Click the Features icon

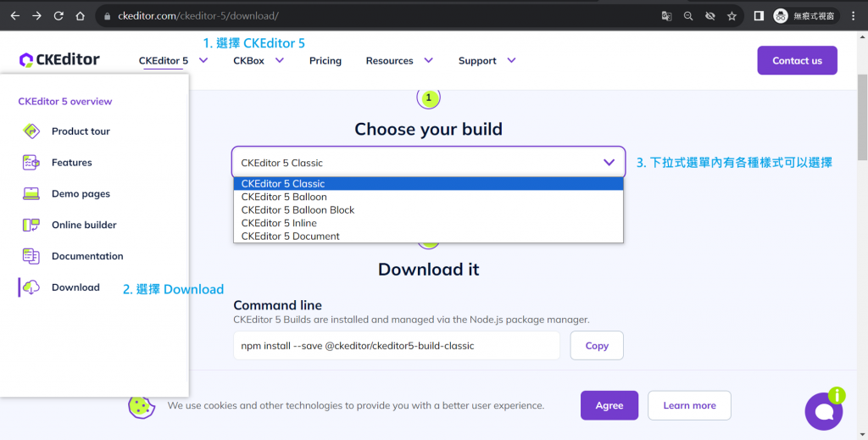click(x=31, y=162)
